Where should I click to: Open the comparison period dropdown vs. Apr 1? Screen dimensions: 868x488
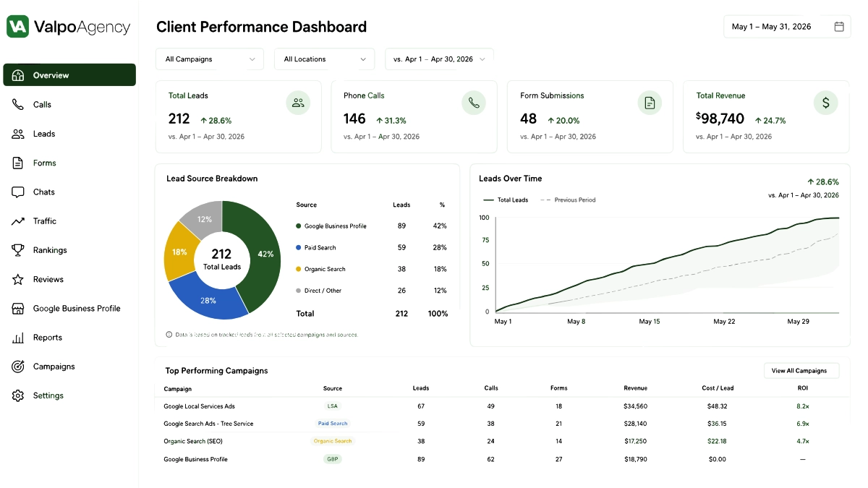(x=439, y=59)
